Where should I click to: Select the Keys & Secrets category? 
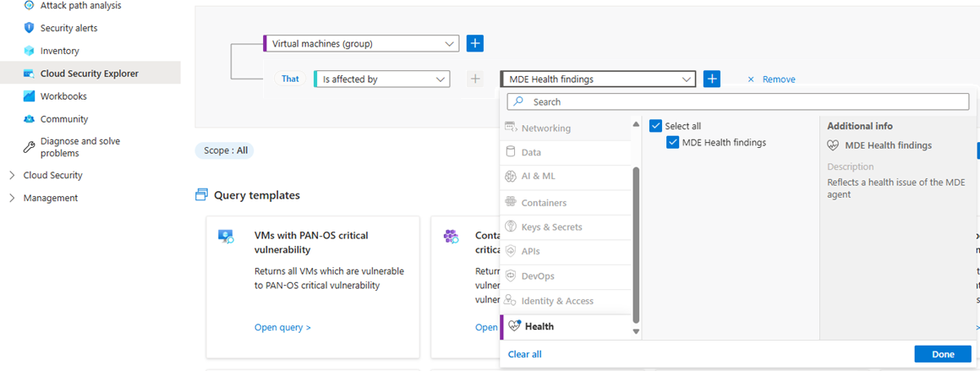[x=551, y=227]
